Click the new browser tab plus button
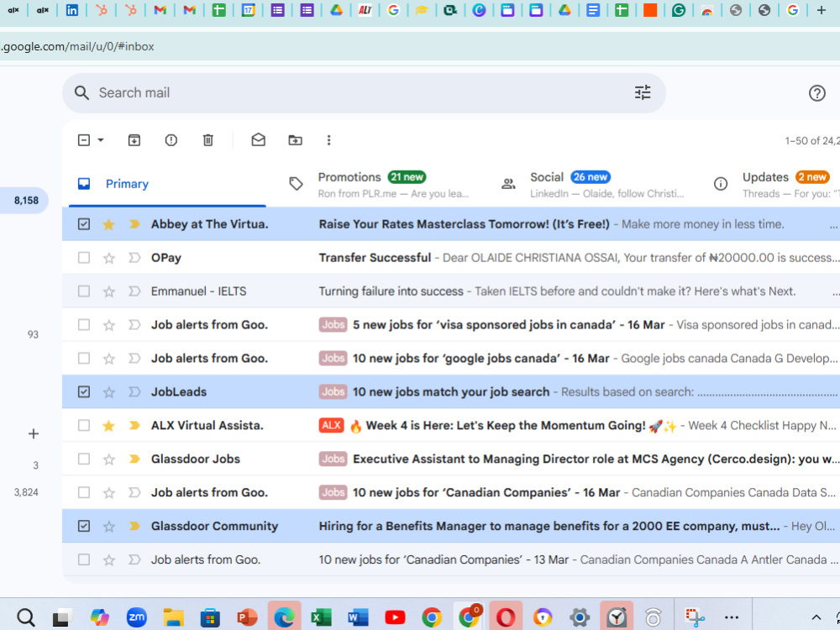Screen dimensions: 840x630 pos(821,10)
